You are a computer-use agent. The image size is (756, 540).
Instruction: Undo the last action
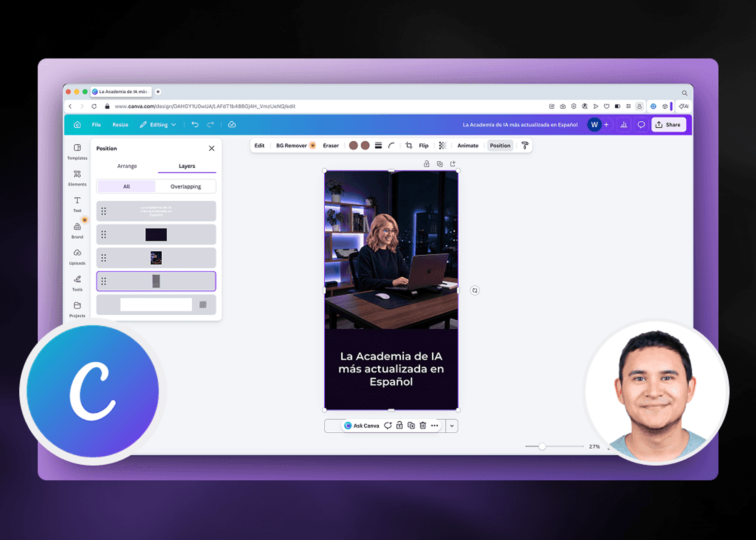(x=195, y=124)
